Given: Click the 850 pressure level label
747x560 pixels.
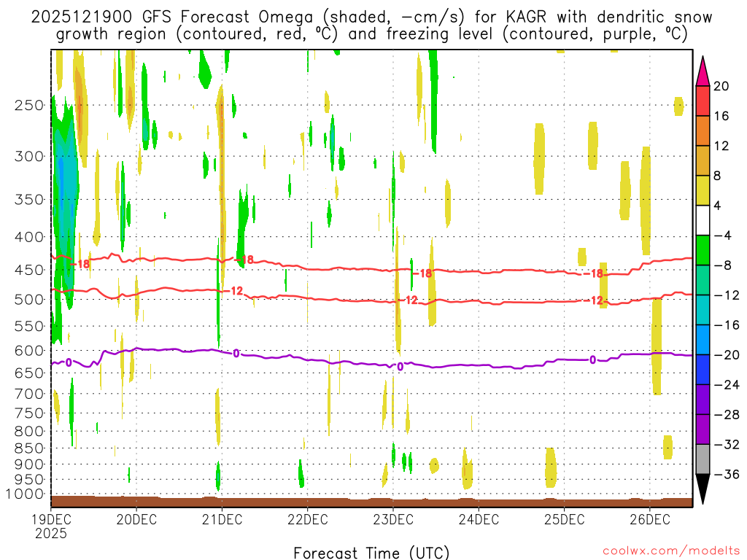Looking at the screenshot, I should click(x=29, y=448).
